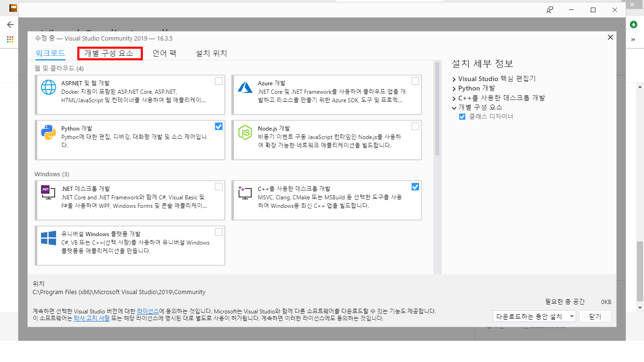The width and height of the screenshot is (644, 362).
Task: Enable the Azure development workload checkbox
Action: 415,81
